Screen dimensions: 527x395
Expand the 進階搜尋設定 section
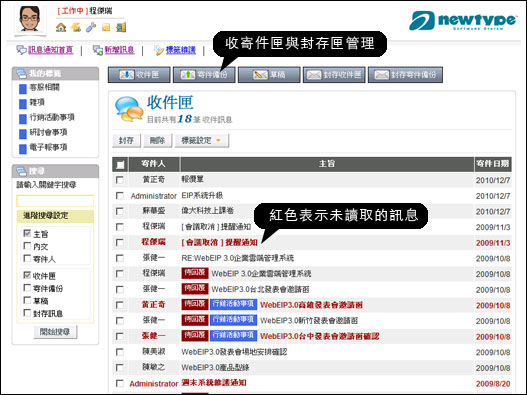coord(55,216)
